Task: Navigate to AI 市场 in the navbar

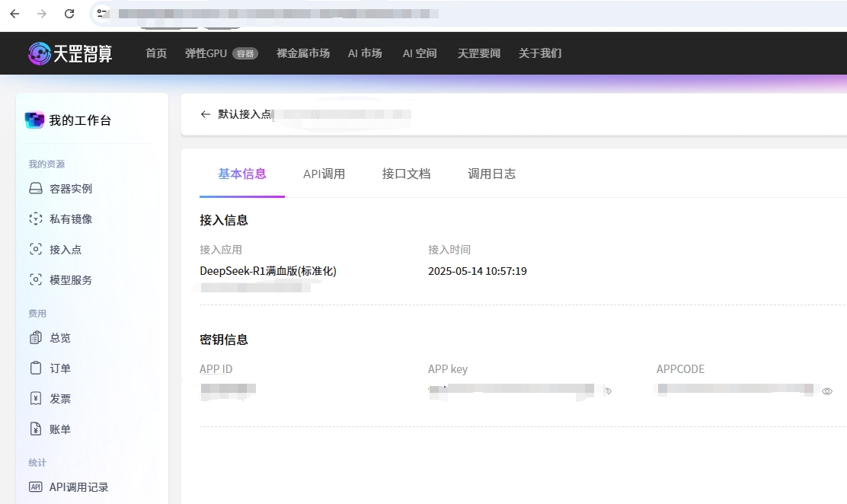Action: [x=365, y=53]
